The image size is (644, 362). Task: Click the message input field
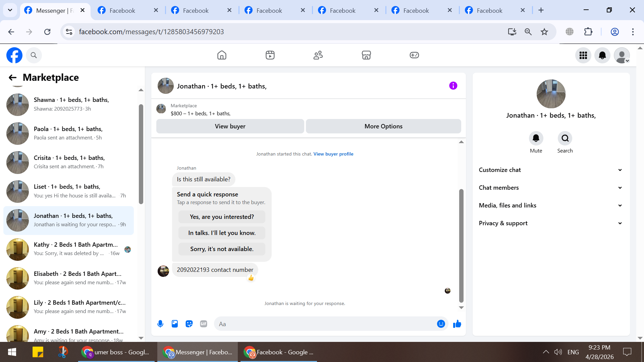(325, 324)
